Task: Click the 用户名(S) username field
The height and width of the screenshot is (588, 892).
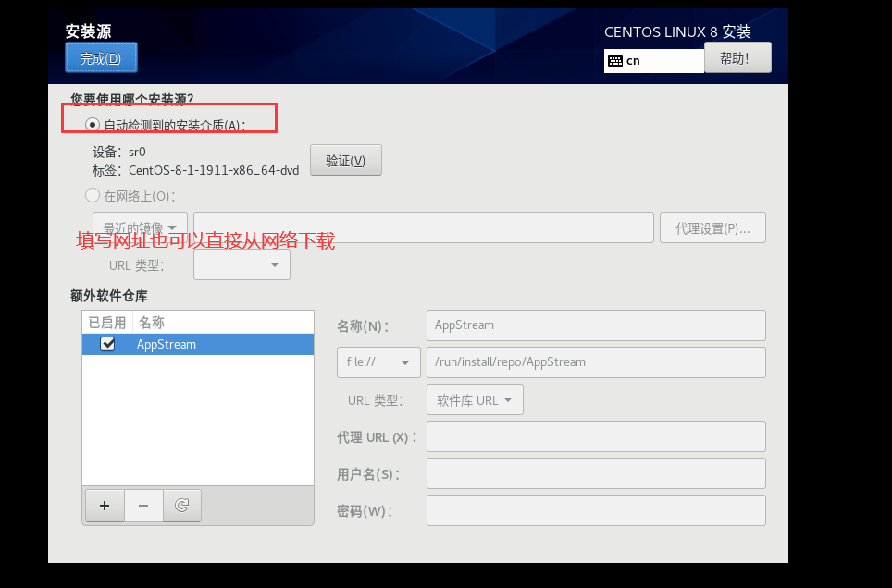Action: [596, 473]
